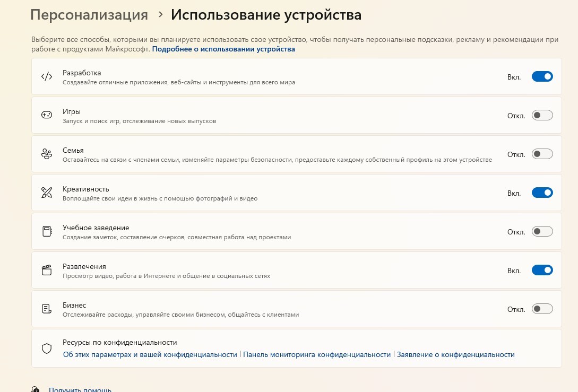Click description 'Запуск и поиск игр, отслеживание новых выпусков'

point(140,121)
